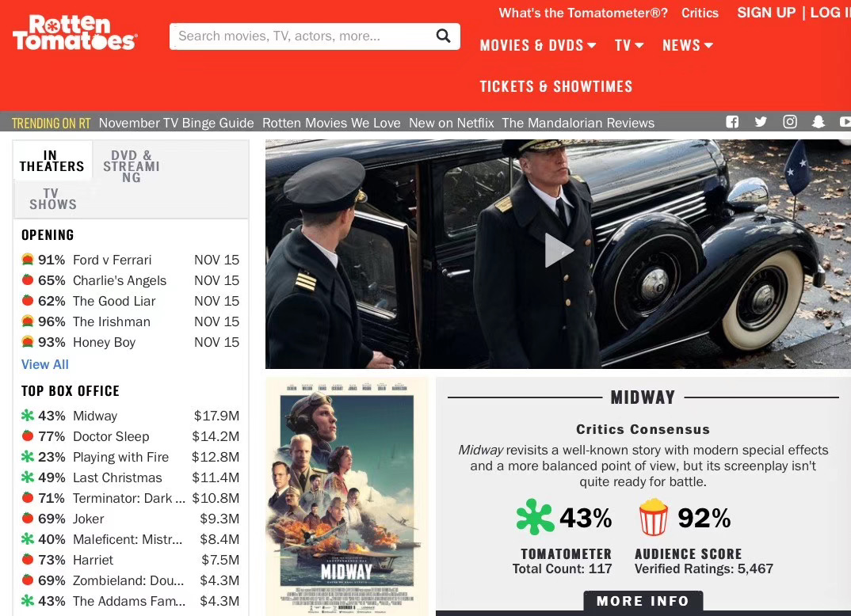Image resolution: width=851 pixels, height=616 pixels.
Task: Expand the News dropdown menu
Action: tap(688, 45)
